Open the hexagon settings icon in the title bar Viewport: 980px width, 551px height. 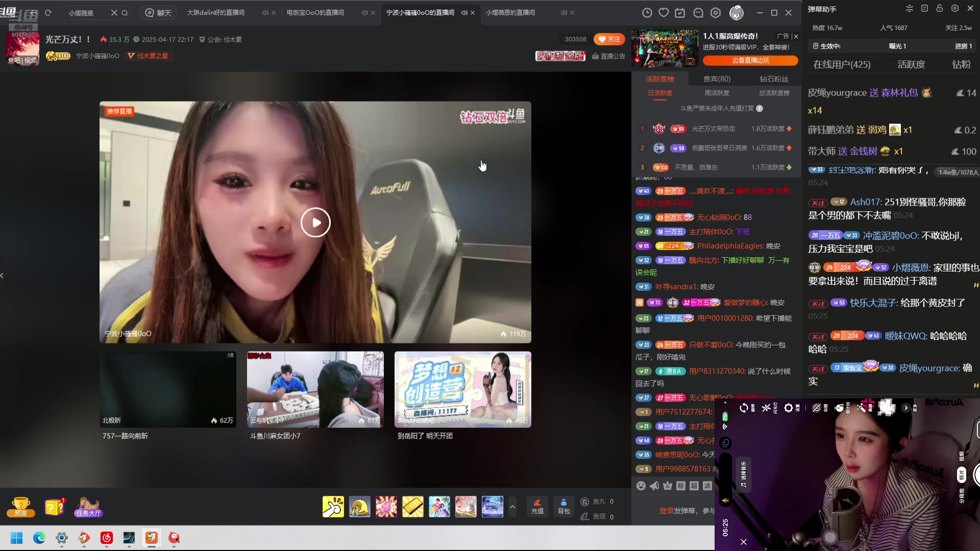(x=716, y=13)
